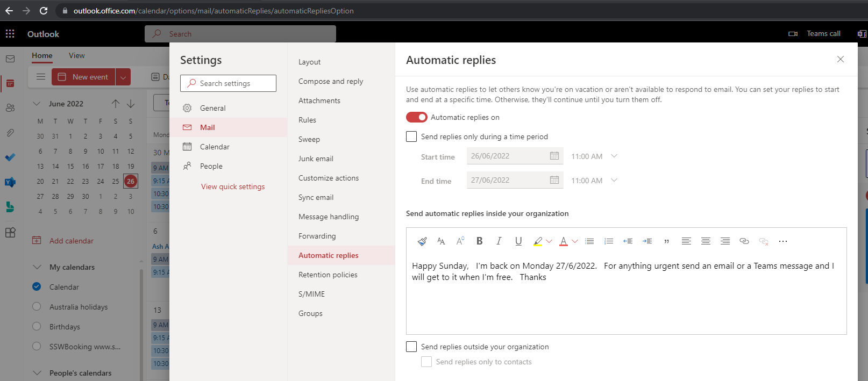Apply italic formatting in reply editor
This screenshot has height=381, width=868.
[x=499, y=241]
